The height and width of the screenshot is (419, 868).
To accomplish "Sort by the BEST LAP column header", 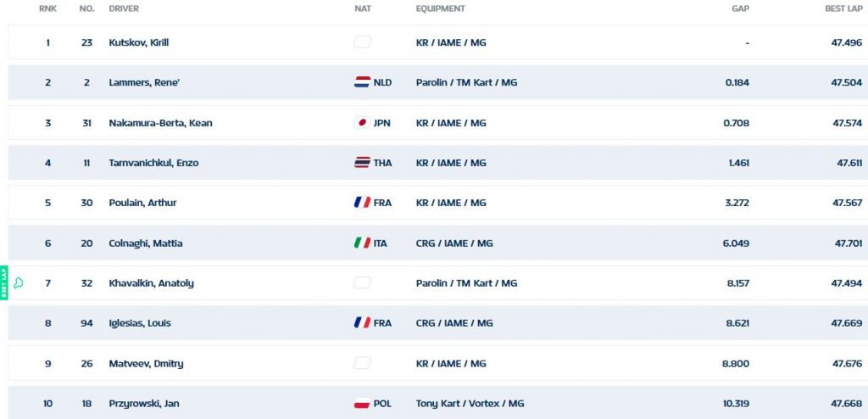I will pyautogui.click(x=843, y=8).
